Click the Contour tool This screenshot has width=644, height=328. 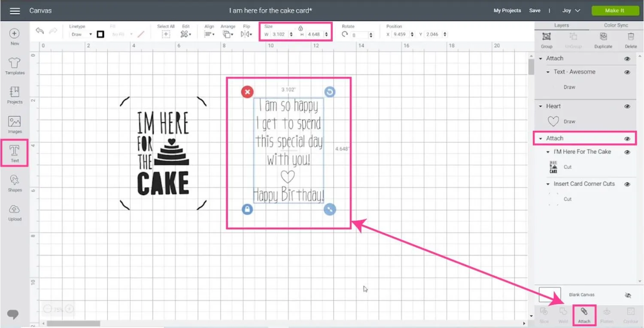point(631,314)
